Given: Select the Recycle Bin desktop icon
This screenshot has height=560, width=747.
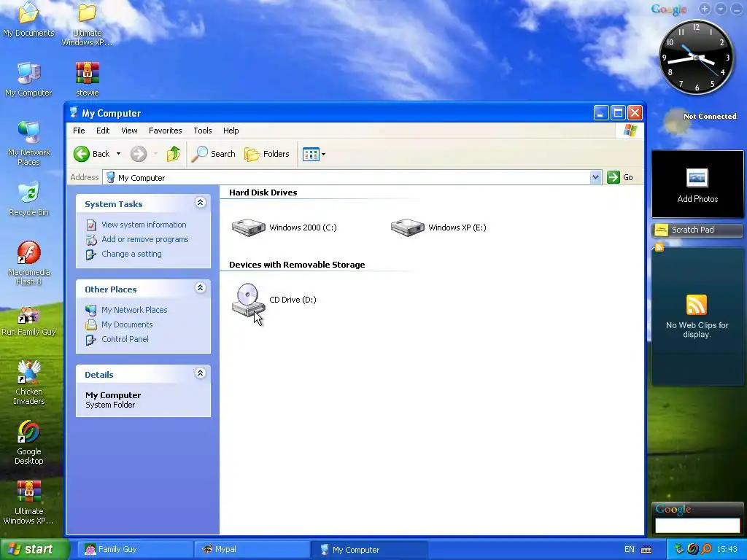Looking at the screenshot, I should coord(28,199).
